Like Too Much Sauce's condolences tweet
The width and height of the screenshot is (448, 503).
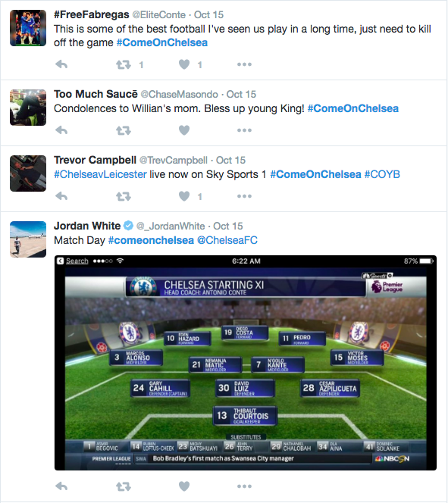click(x=184, y=130)
